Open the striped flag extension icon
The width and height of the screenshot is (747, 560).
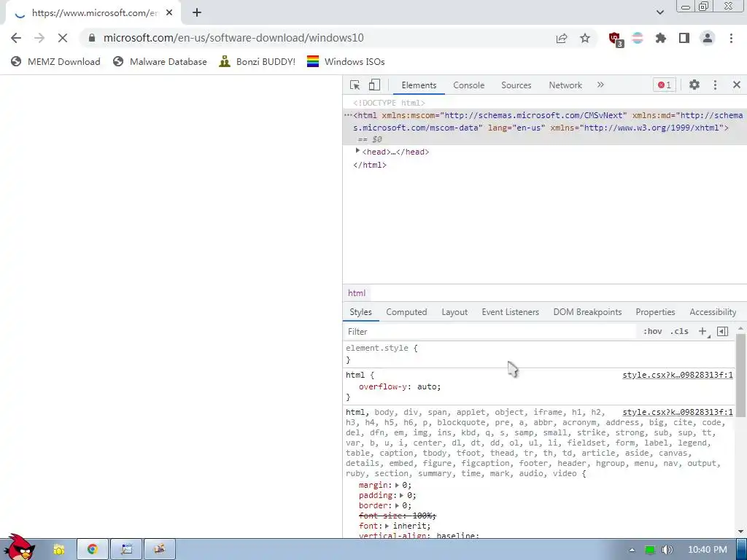[x=638, y=38]
